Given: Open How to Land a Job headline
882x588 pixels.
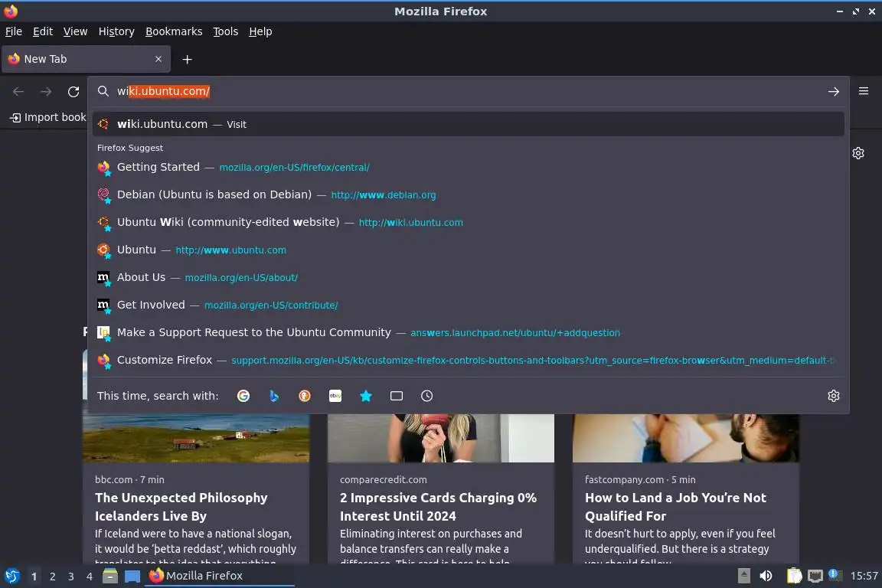Looking at the screenshot, I should [675, 507].
